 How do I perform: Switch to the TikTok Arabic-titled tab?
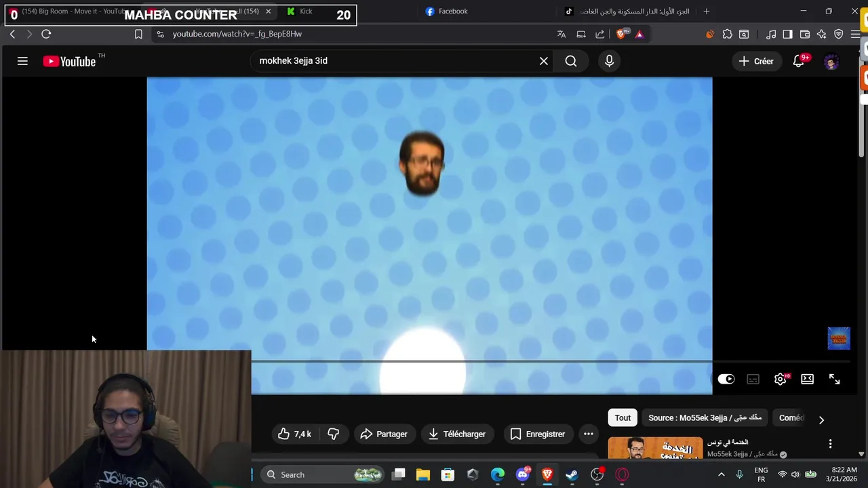pos(627,11)
